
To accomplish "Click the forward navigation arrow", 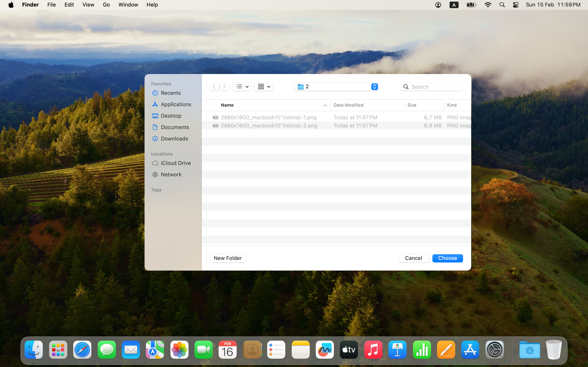I will (225, 87).
